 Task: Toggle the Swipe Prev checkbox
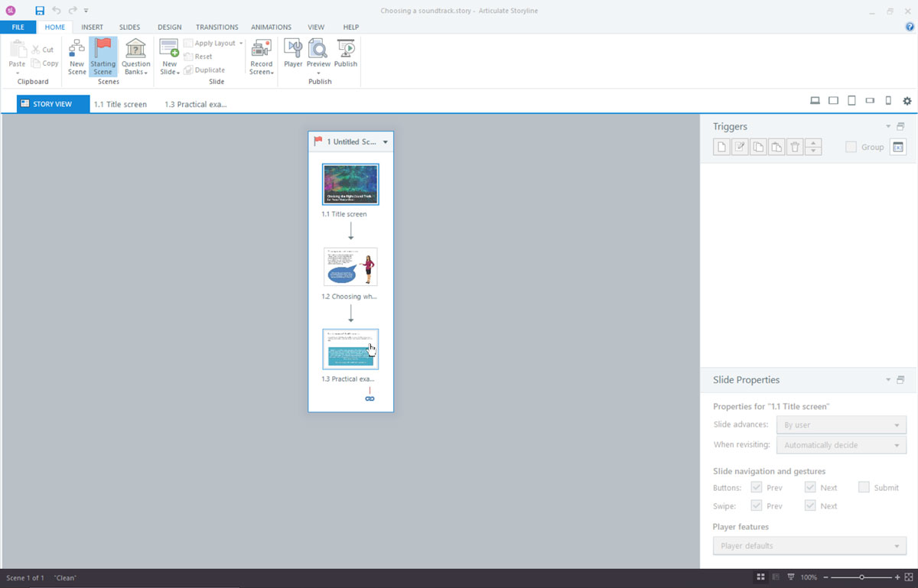coord(757,505)
